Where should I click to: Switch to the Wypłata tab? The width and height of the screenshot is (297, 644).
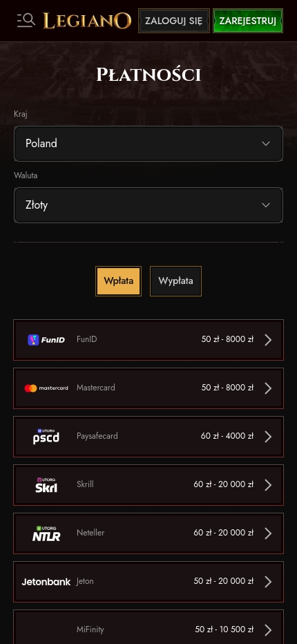coord(176,281)
